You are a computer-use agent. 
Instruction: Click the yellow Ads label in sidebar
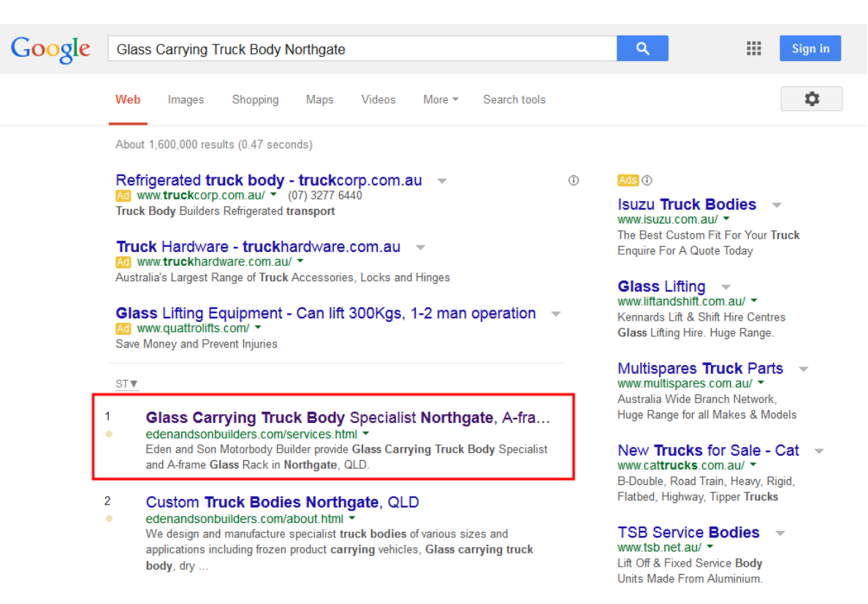pos(628,180)
